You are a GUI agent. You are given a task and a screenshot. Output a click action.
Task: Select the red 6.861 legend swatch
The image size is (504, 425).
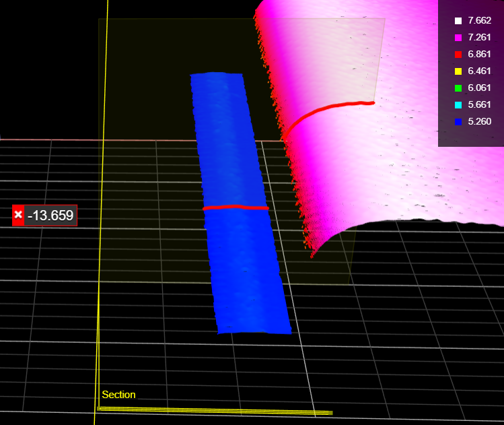(458, 55)
